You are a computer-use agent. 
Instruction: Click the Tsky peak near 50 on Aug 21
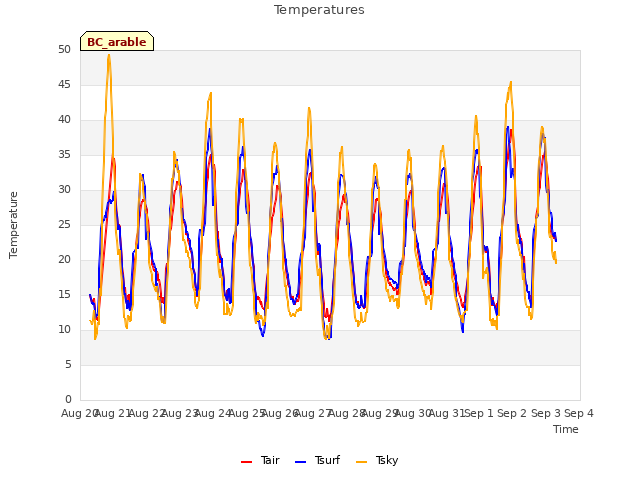[x=109, y=56]
